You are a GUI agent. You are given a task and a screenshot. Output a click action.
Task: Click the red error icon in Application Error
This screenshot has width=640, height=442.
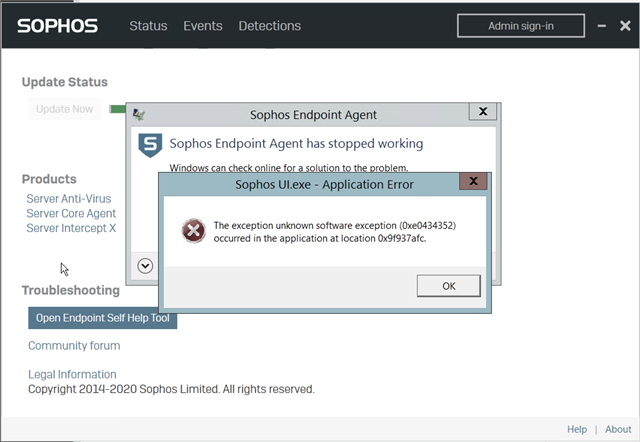pyautogui.click(x=193, y=231)
